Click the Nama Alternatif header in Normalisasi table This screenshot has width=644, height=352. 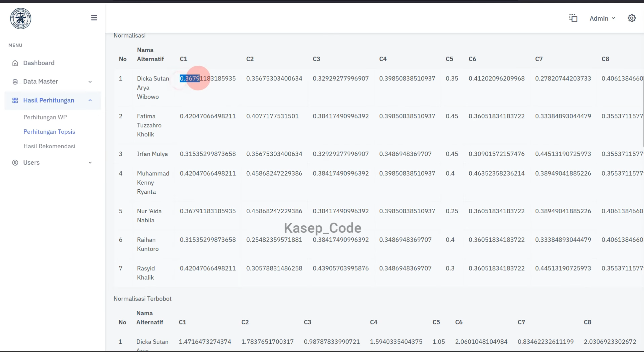[x=150, y=54]
